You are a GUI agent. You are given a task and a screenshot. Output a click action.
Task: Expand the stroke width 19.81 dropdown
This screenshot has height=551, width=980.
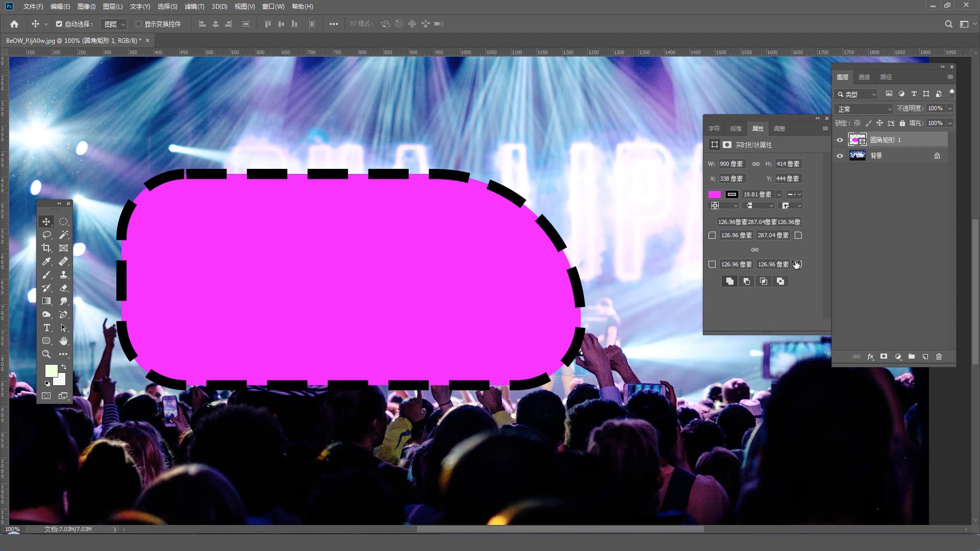[x=779, y=194]
